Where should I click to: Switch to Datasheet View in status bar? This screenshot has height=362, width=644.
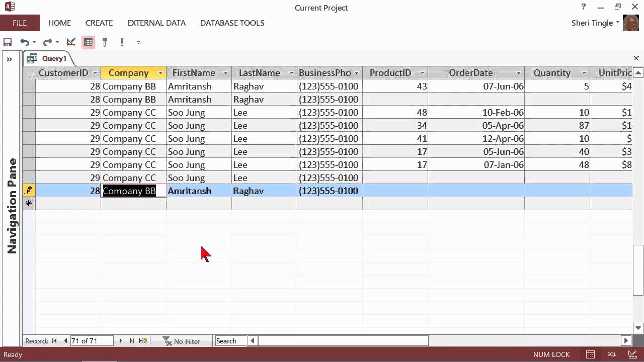click(x=591, y=354)
